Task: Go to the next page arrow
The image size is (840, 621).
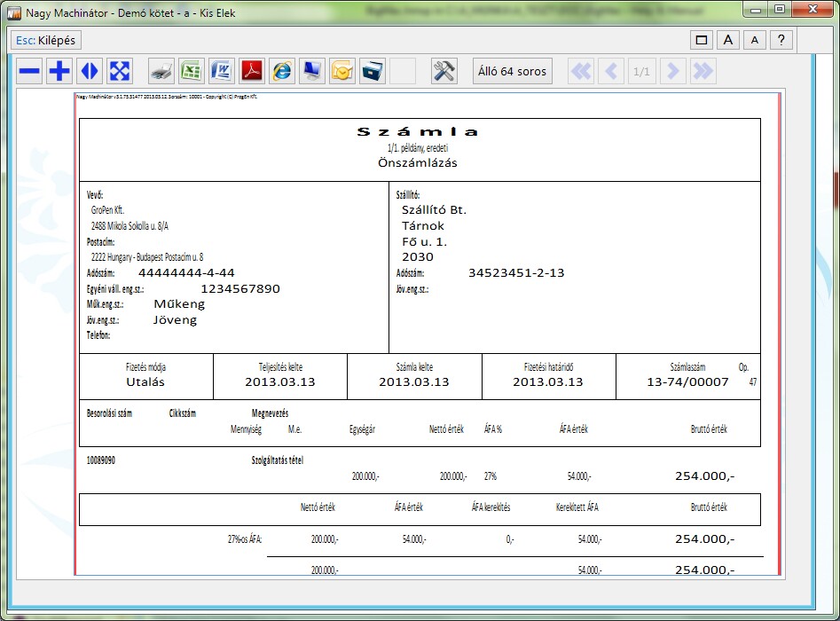Action: pos(673,71)
